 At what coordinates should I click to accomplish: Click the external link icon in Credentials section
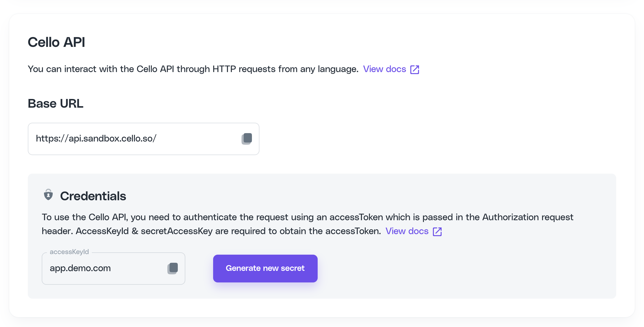coord(437,232)
